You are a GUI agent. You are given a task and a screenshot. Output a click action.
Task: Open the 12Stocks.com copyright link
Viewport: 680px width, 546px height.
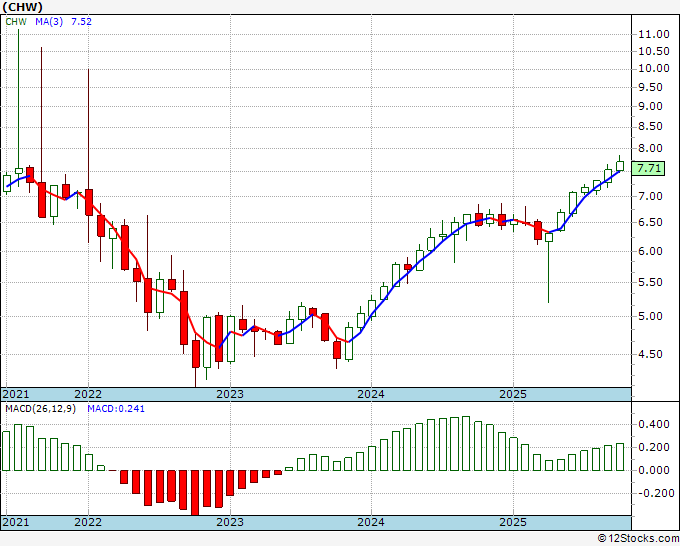[x=638, y=539]
